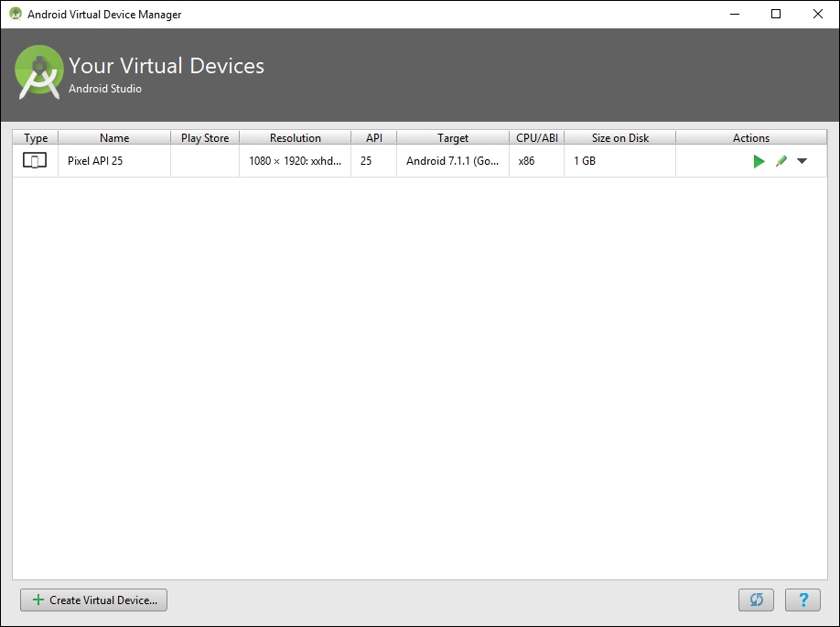Refresh the virtual device list
This screenshot has height=627, width=840.
pos(756,600)
